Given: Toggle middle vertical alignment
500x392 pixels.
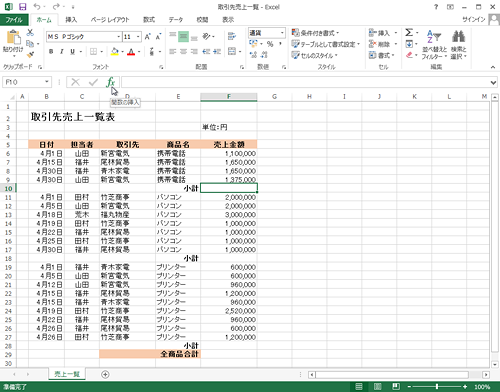Looking at the screenshot, I should pos(183,36).
